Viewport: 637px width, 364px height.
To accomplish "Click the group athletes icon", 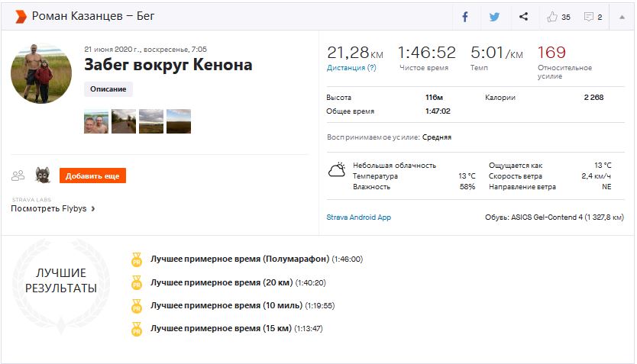I will click(18, 176).
